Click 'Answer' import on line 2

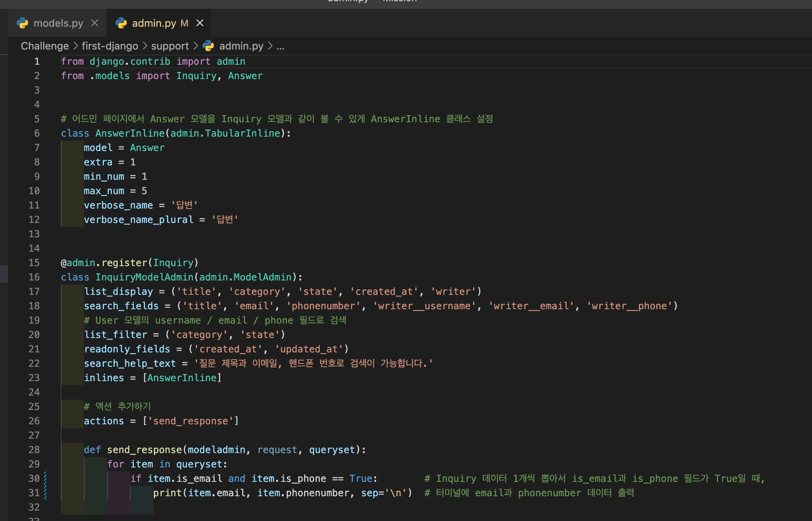point(245,76)
